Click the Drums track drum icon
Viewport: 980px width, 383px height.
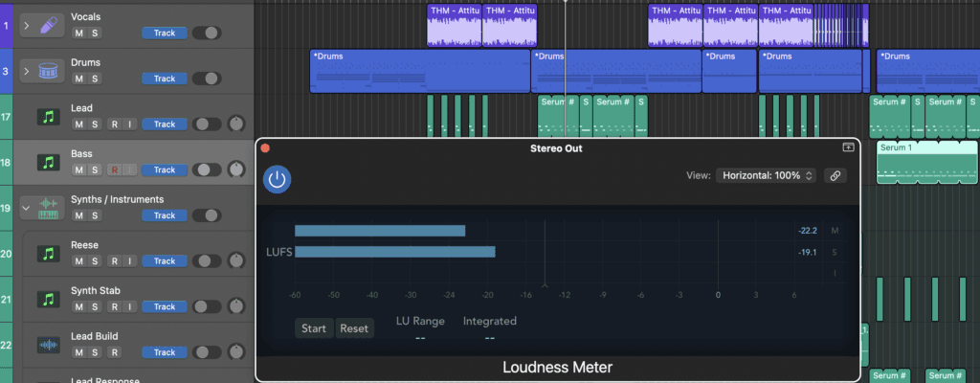[x=48, y=71]
